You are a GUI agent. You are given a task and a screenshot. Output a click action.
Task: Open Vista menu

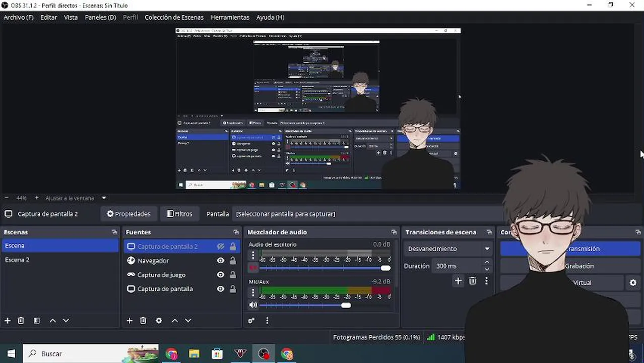tap(71, 17)
